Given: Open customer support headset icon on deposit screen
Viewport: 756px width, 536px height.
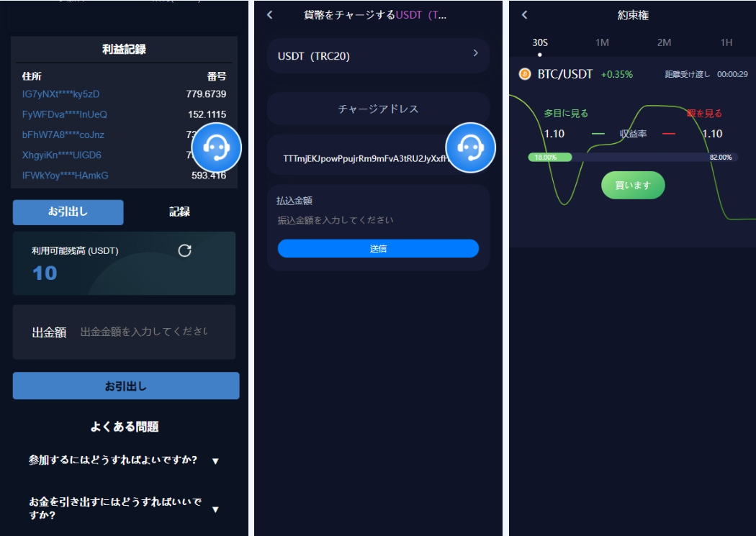Looking at the screenshot, I should (471, 147).
